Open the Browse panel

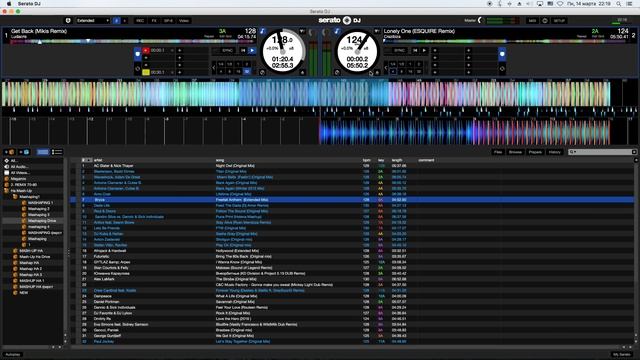pyautogui.click(x=515, y=152)
